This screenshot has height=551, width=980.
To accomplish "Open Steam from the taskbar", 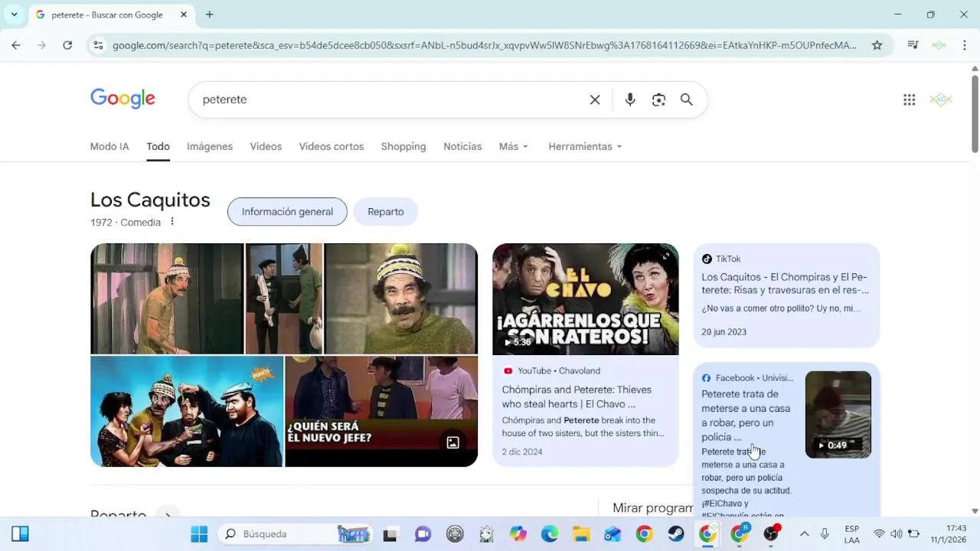I will (x=676, y=533).
